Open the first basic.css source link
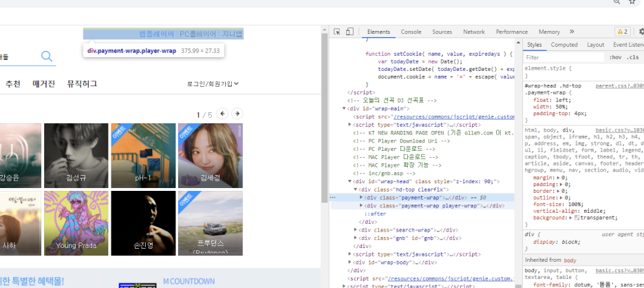Image resolution: width=644 pixels, height=288 pixels. (x=619, y=130)
